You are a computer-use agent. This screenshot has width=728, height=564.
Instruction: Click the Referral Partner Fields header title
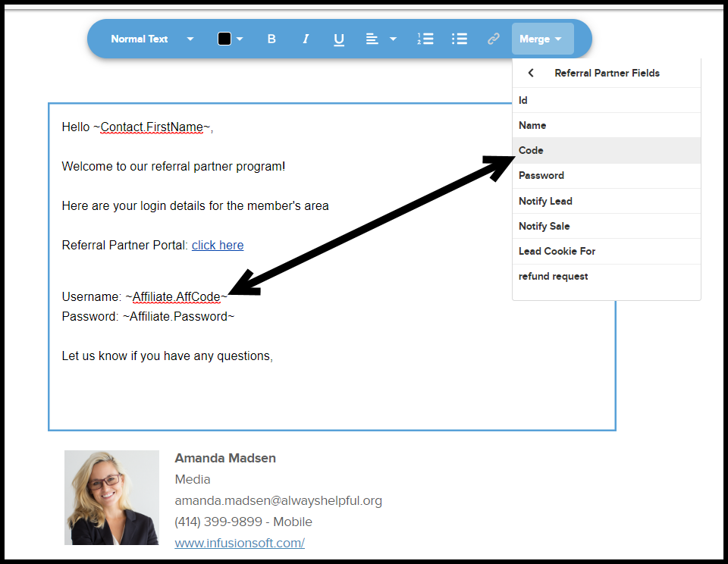click(x=607, y=73)
